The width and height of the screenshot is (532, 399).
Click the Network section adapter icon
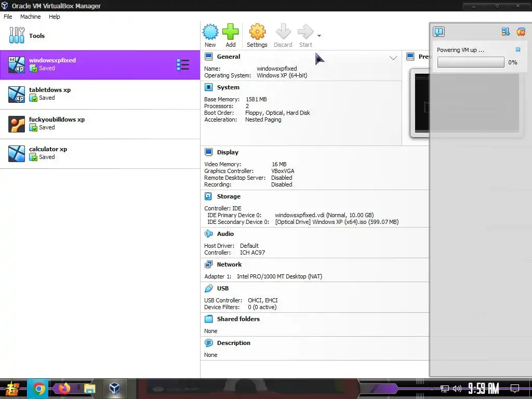209,264
